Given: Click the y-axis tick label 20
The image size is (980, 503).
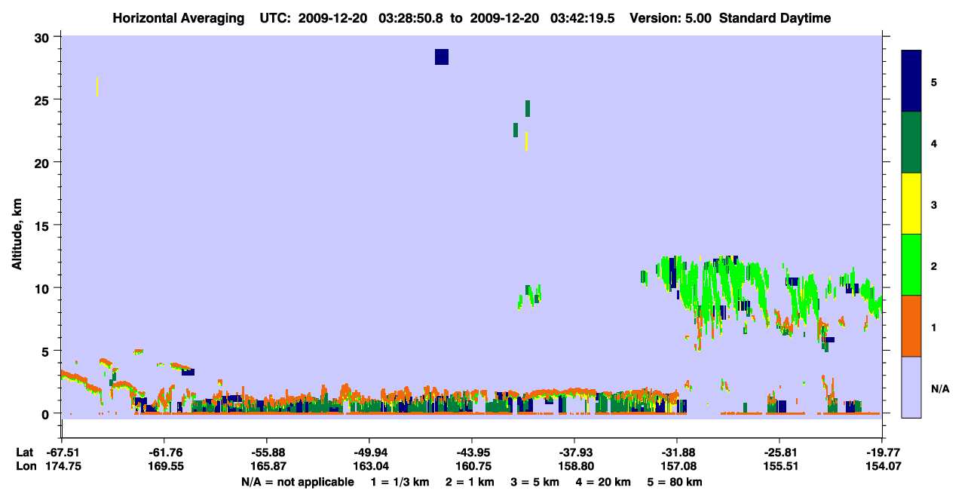Looking at the screenshot, I should pos(43,162).
